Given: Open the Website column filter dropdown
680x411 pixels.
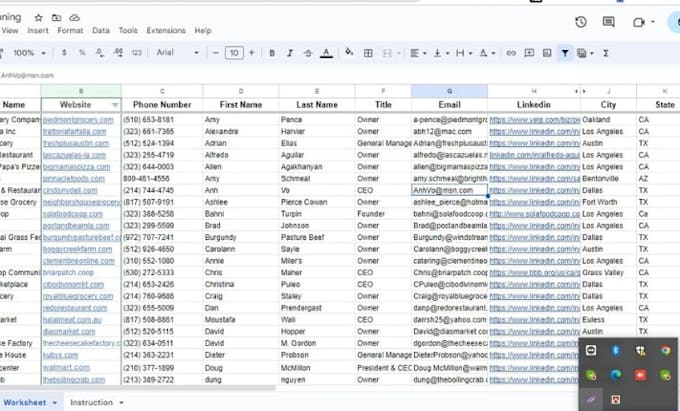Looking at the screenshot, I should pyautogui.click(x=115, y=104).
